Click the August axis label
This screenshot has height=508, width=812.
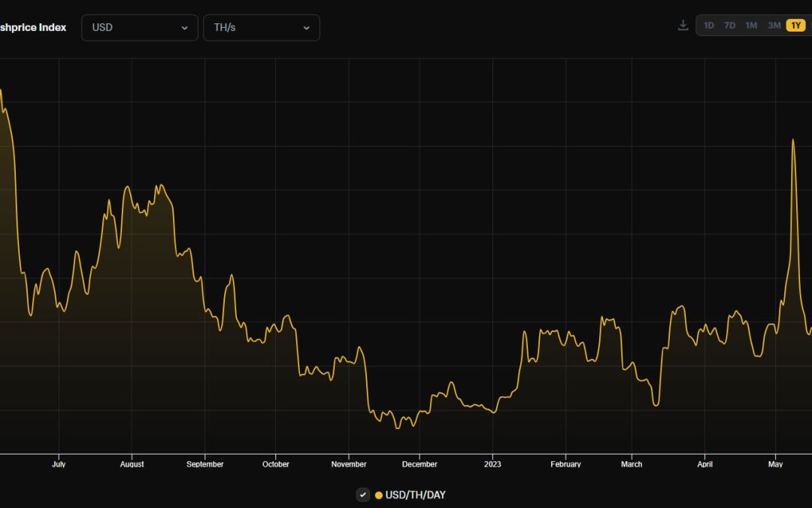pos(132,464)
